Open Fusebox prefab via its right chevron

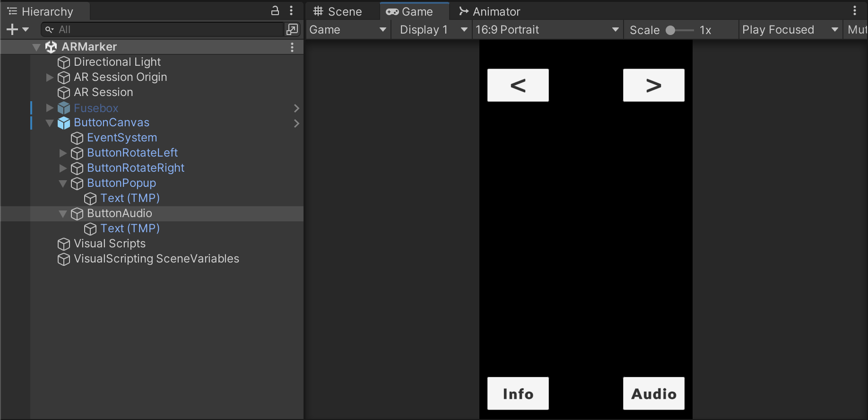[x=296, y=108]
